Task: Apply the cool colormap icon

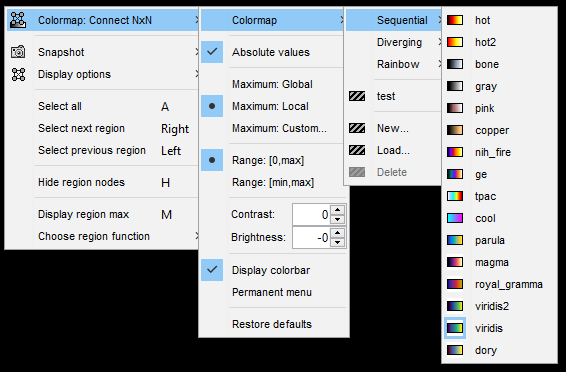Action: pyautogui.click(x=455, y=218)
